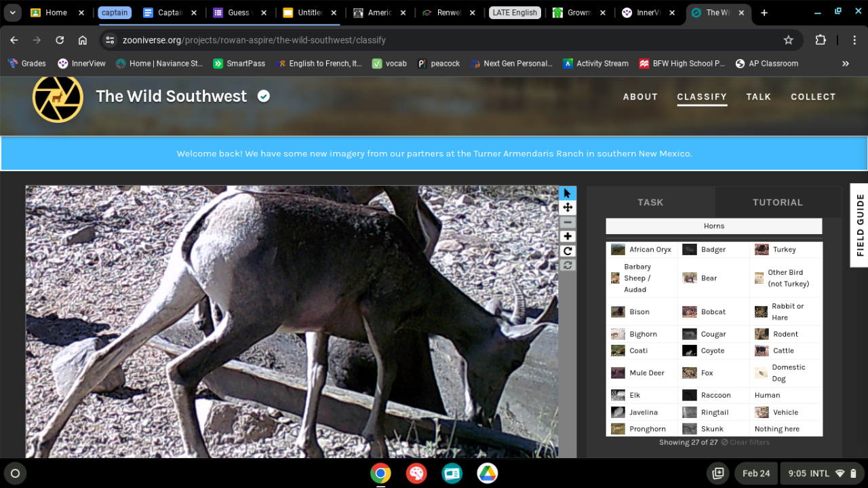Show more bookmarks with the chevron

click(x=846, y=63)
